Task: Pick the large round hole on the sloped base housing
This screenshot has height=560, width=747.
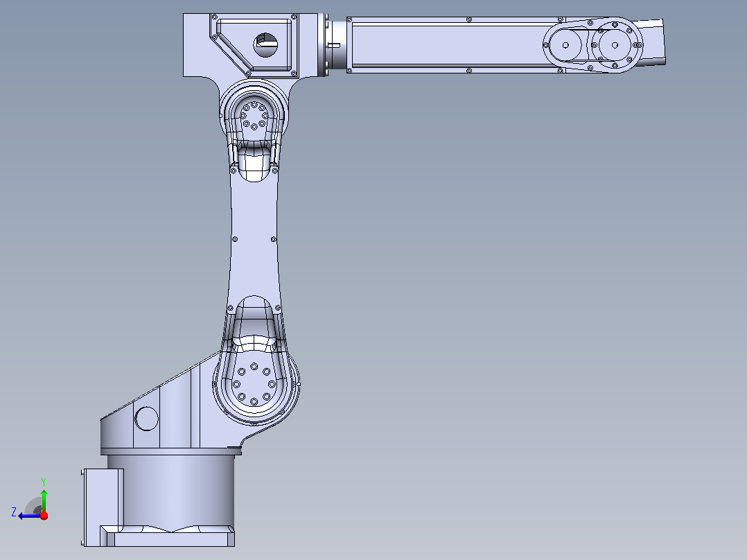Action: coord(147,419)
